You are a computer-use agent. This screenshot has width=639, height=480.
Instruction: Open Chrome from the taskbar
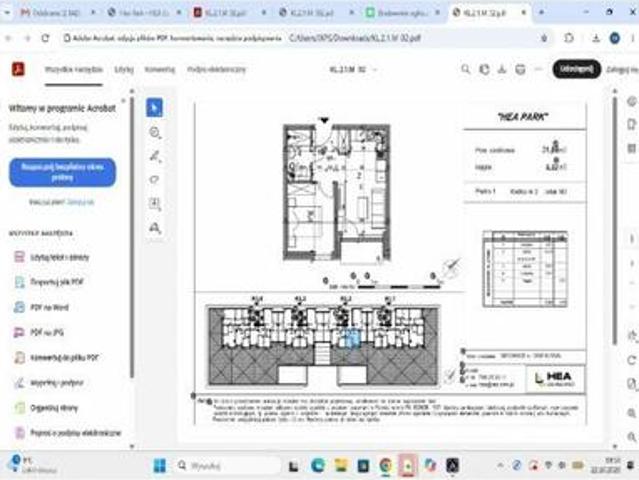[x=385, y=465]
